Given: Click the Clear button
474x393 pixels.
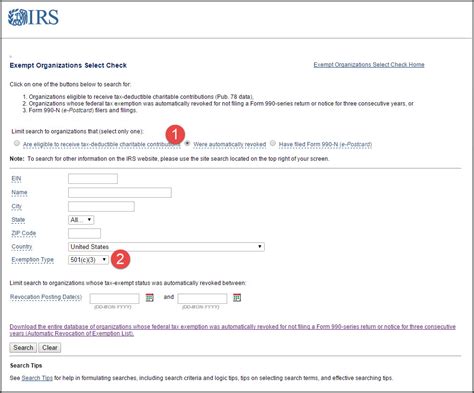Looking at the screenshot, I should (50, 348).
